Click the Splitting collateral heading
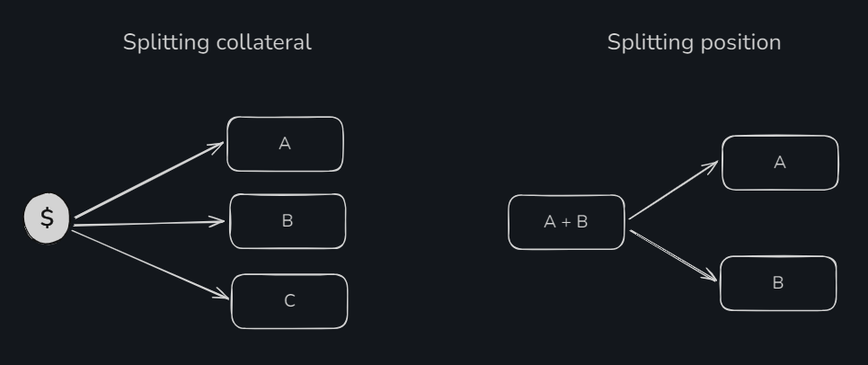The height and width of the screenshot is (365, 868). [217, 42]
